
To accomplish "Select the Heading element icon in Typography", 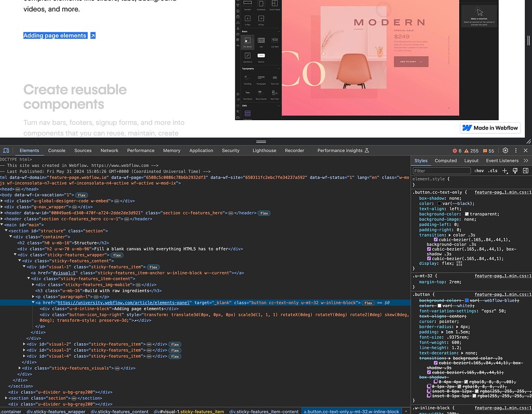I will coord(247,77).
